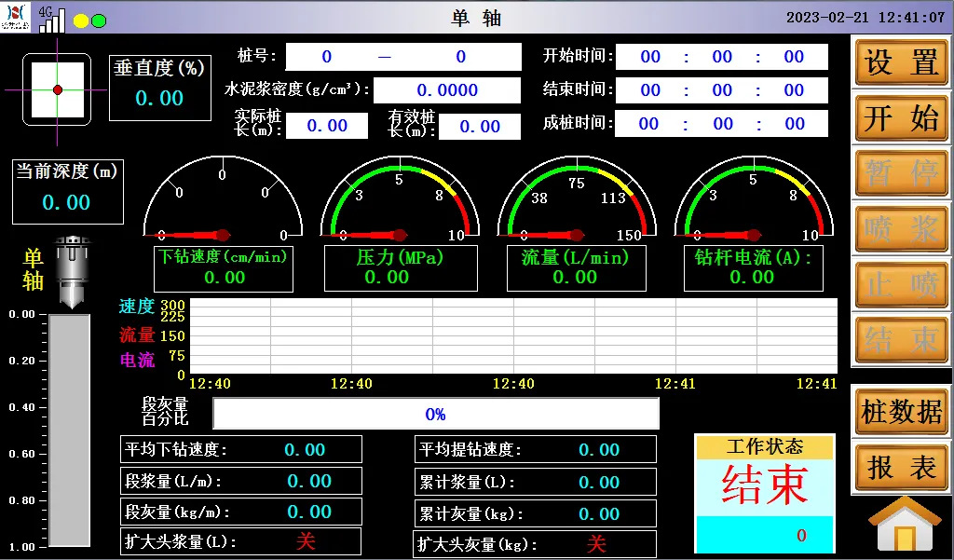Click the verticality crosshair indicator
The image size is (954, 560).
57,89
